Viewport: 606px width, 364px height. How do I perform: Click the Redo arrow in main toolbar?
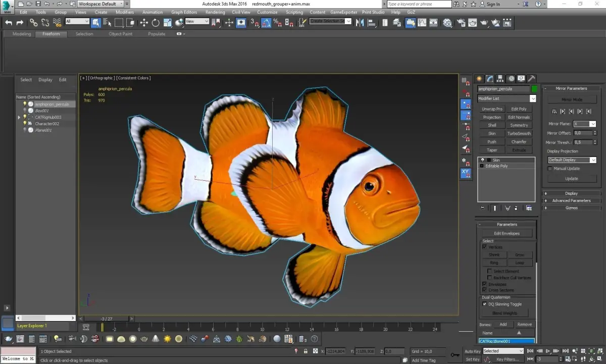pos(20,23)
